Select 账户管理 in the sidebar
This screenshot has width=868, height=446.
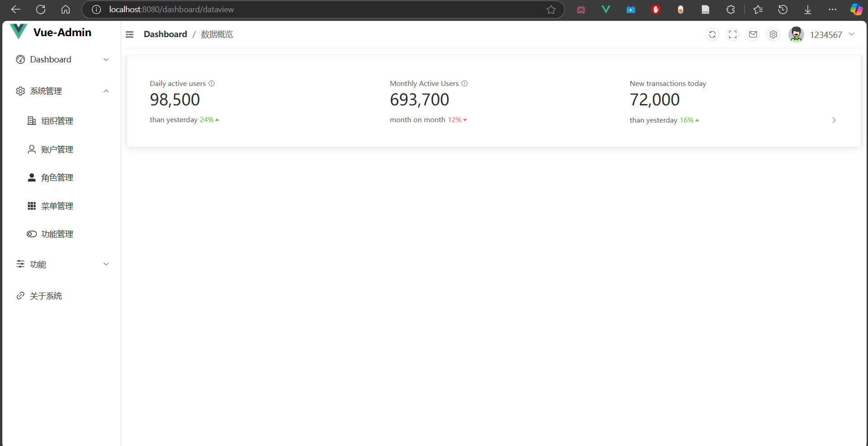[x=57, y=149]
